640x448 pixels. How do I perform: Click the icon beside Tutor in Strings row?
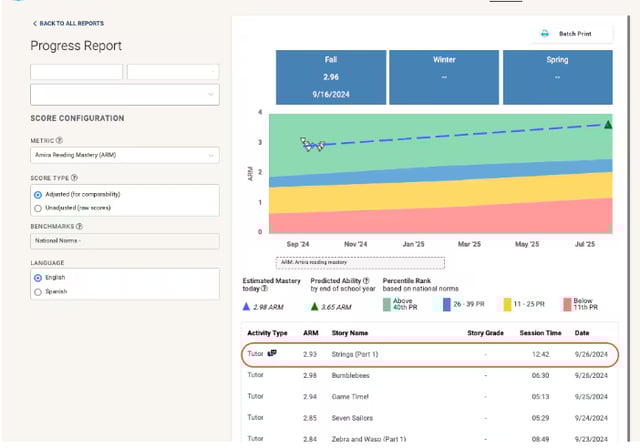[x=272, y=353]
